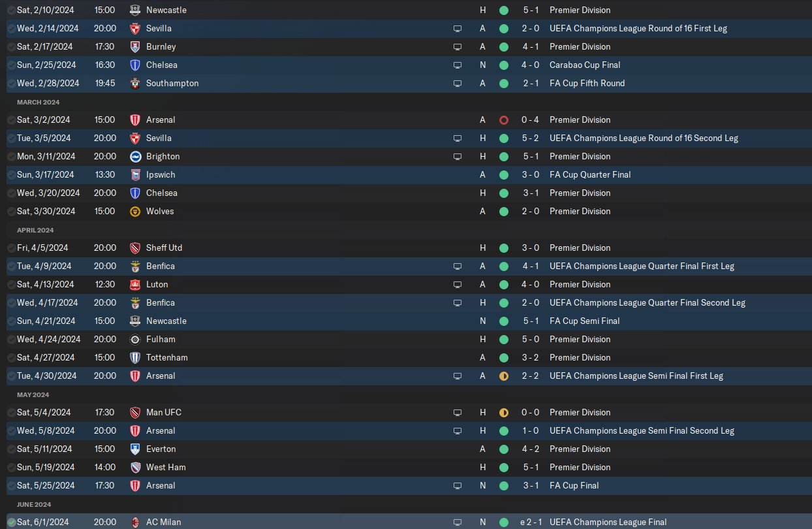Click the Benfica badge on the 4/9/2024 fixture

[135, 266]
